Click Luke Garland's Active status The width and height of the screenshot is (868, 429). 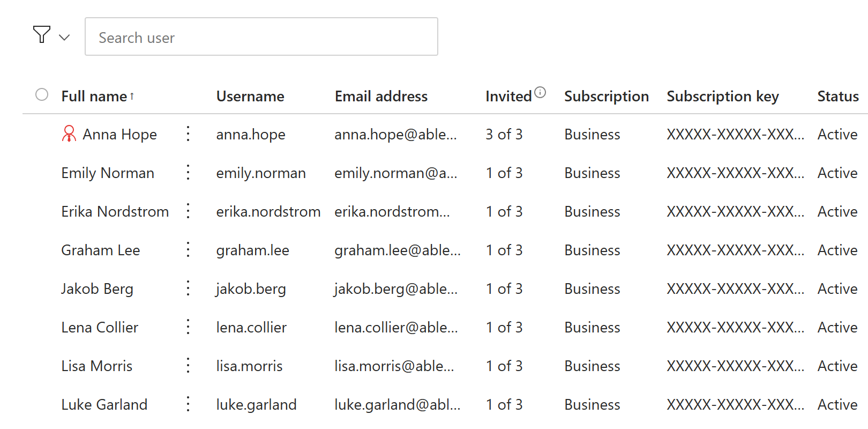pos(837,405)
